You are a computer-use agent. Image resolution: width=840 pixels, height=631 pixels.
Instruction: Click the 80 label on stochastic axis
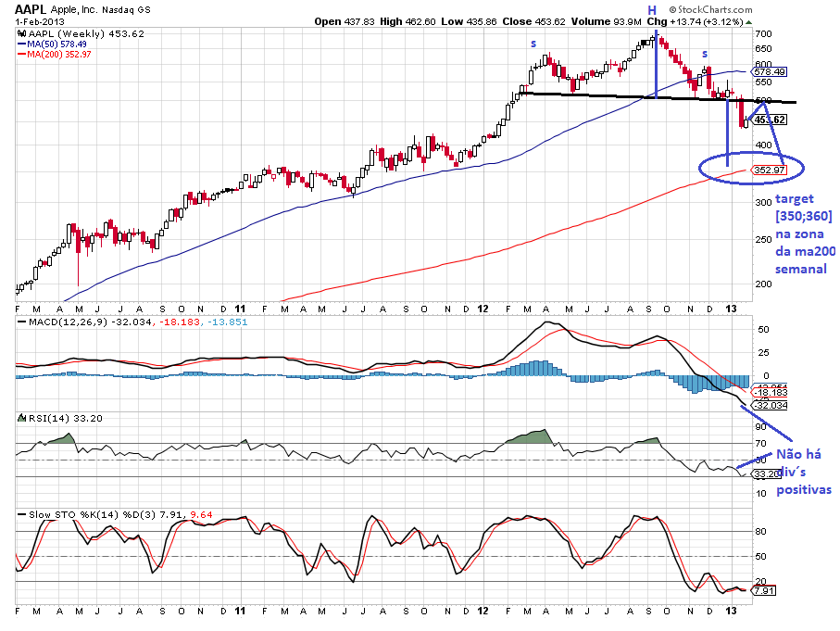coord(760,531)
